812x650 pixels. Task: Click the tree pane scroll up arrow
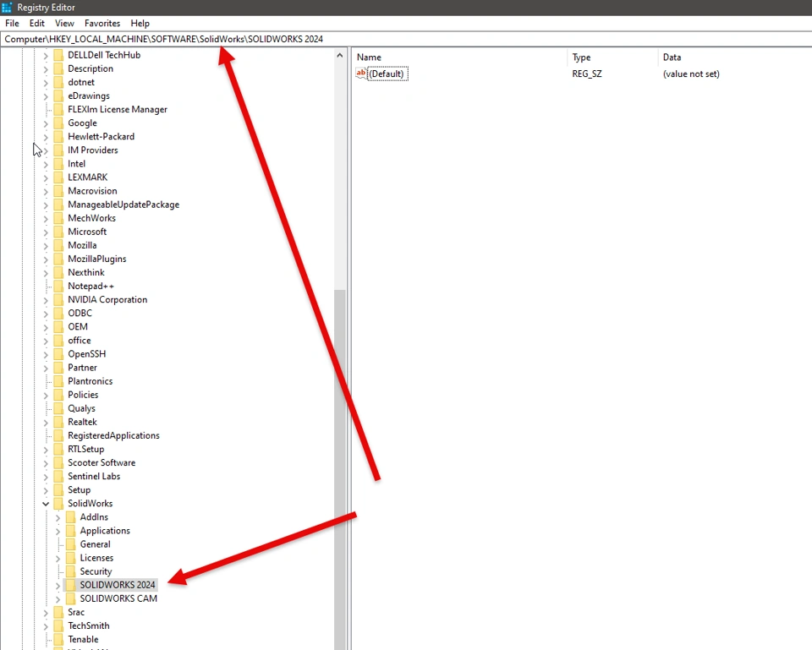(x=340, y=56)
